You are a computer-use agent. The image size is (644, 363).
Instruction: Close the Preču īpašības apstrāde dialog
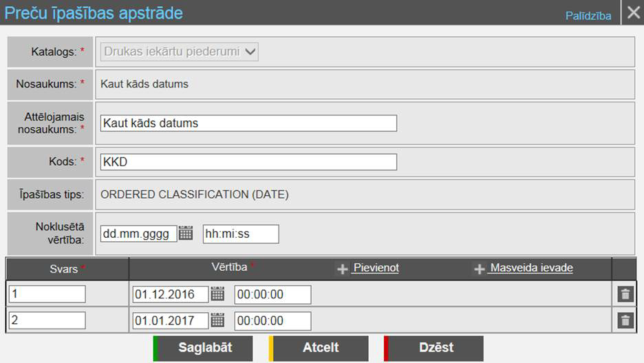point(632,13)
